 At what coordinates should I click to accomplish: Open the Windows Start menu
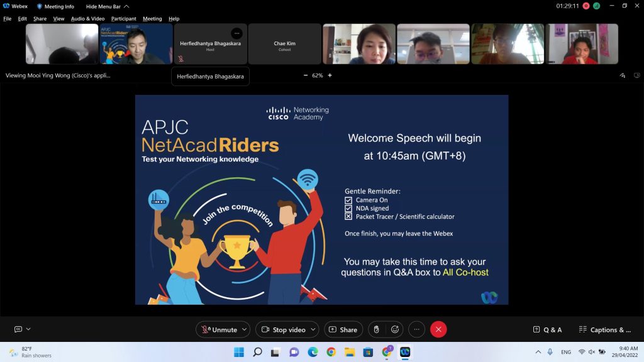238,352
